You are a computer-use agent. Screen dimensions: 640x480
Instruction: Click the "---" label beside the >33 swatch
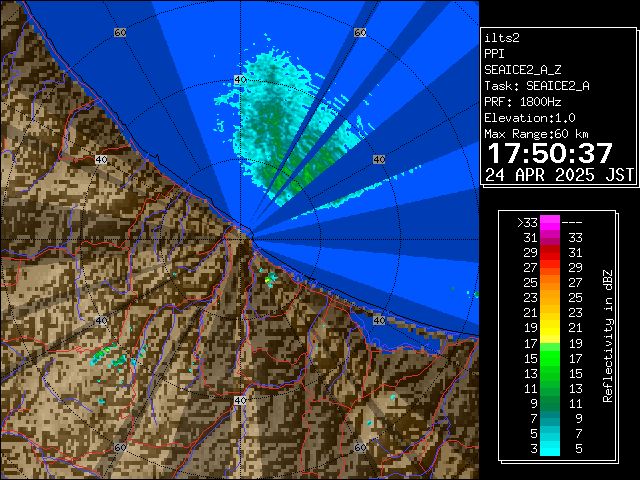pyautogui.click(x=572, y=223)
